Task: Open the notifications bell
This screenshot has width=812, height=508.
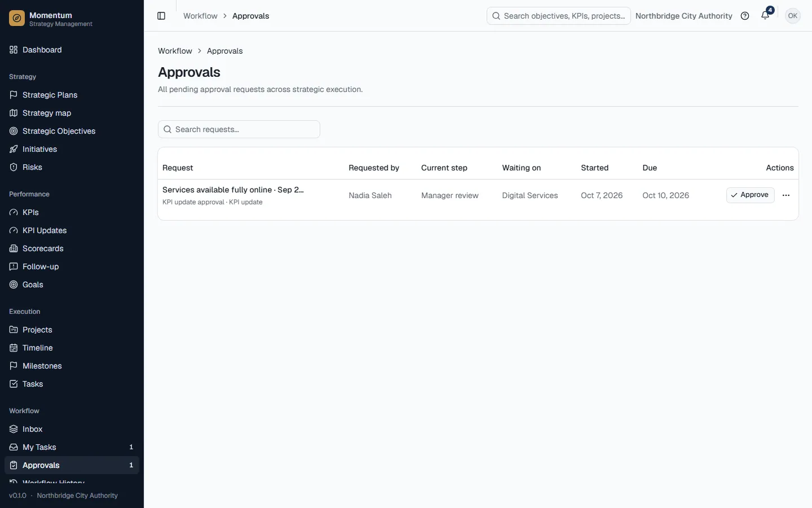Action: [x=765, y=16]
